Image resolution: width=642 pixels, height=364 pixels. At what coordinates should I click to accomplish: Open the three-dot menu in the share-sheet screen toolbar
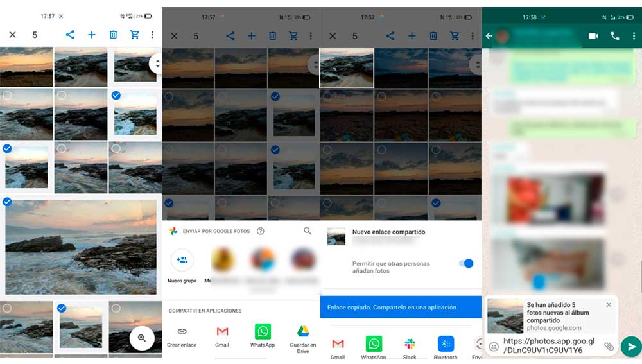(311, 36)
